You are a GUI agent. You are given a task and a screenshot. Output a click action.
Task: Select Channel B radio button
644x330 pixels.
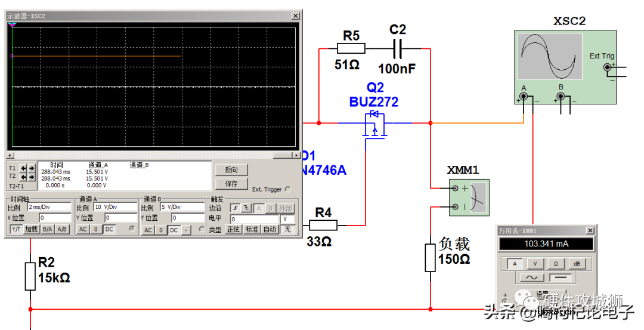click(x=202, y=229)
